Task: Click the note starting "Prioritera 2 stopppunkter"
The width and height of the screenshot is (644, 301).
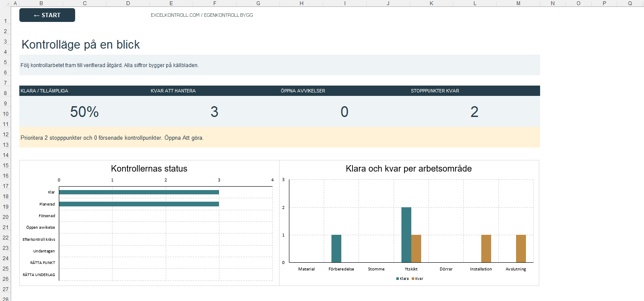Action: coord(112,138)
